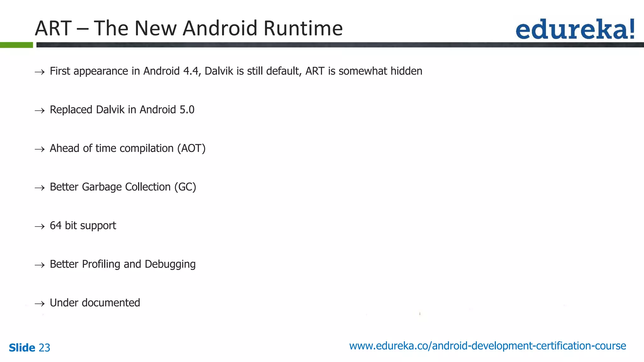Select 'Ahead of time compilation (AOT)' text
Viewport: 644px width, 362px height.
point(128,148)
